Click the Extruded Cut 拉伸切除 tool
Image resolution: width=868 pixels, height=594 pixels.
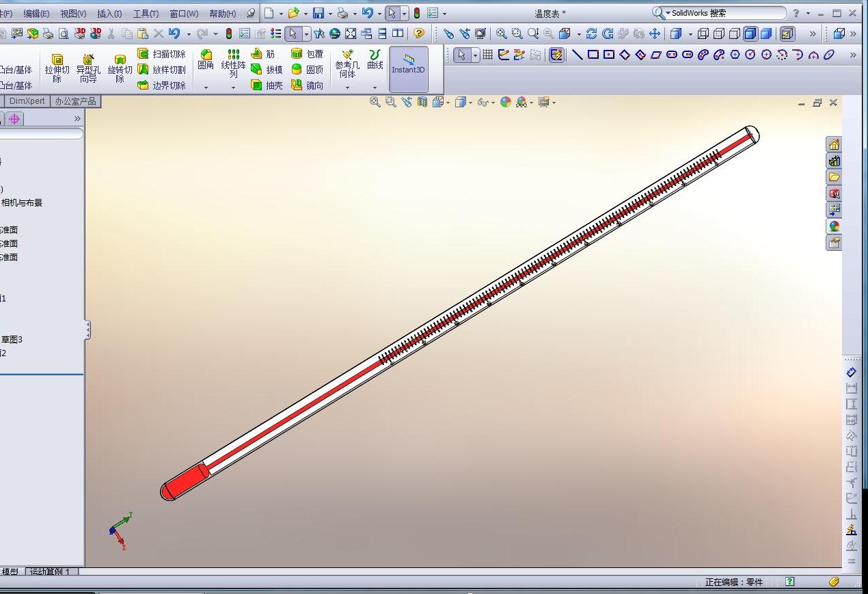click(x=57, y=69)
